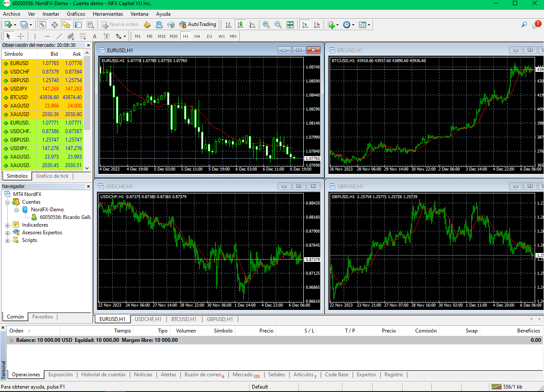Click the Strategy Tester magnifier toolbar icon
The width and height of the screenshot is (544, 392).
[x=90, y=25]
